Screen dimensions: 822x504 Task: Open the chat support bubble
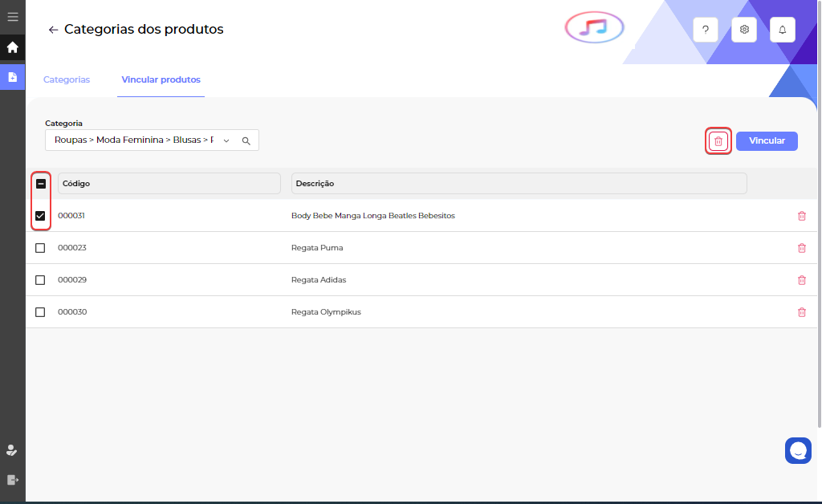coord(798,450)
